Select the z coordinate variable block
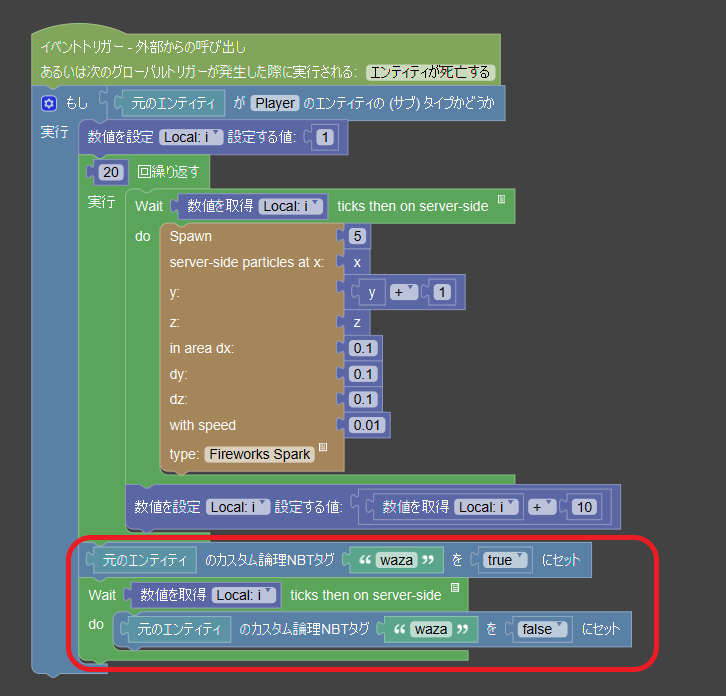726x696 pixels. (x=356, y=322)
